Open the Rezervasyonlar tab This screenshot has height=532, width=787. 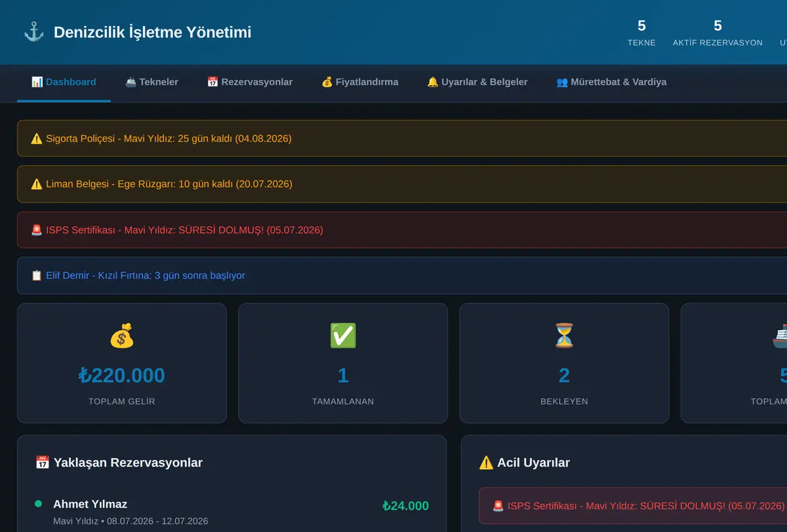[x=250, y=82]
